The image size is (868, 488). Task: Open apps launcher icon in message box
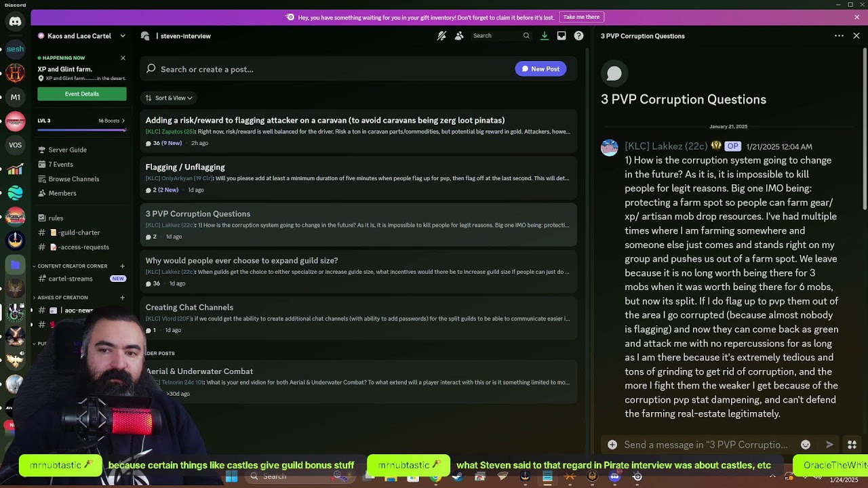852,445
